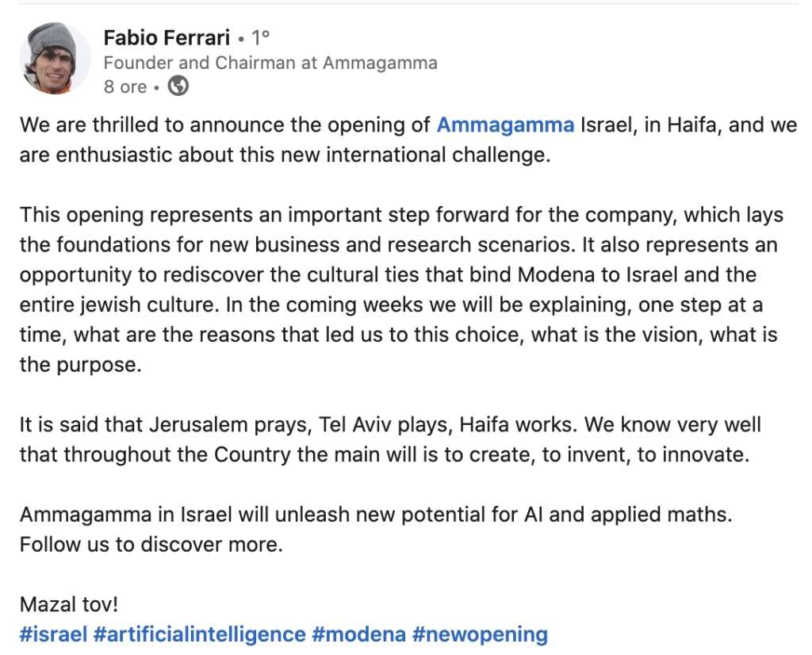The image size is (812, 655).
Task: Click the "Follow us to discover more." sentence
Action: [x=151, y=545]
